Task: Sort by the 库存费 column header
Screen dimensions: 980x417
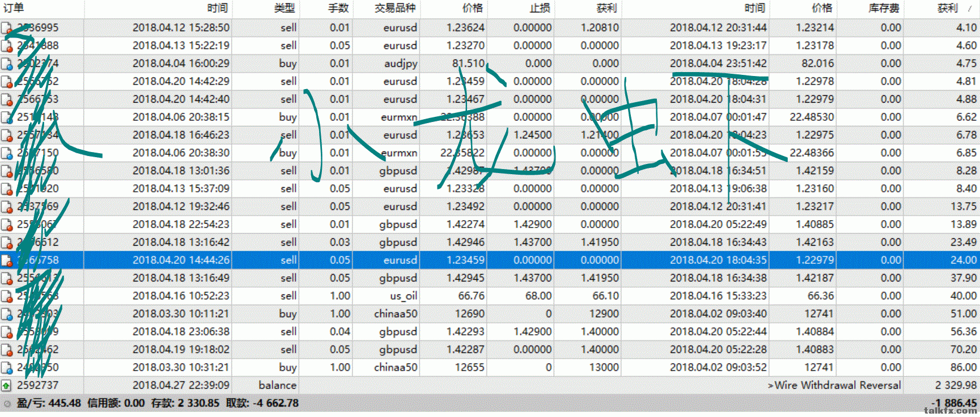Action: coord(884,8)
